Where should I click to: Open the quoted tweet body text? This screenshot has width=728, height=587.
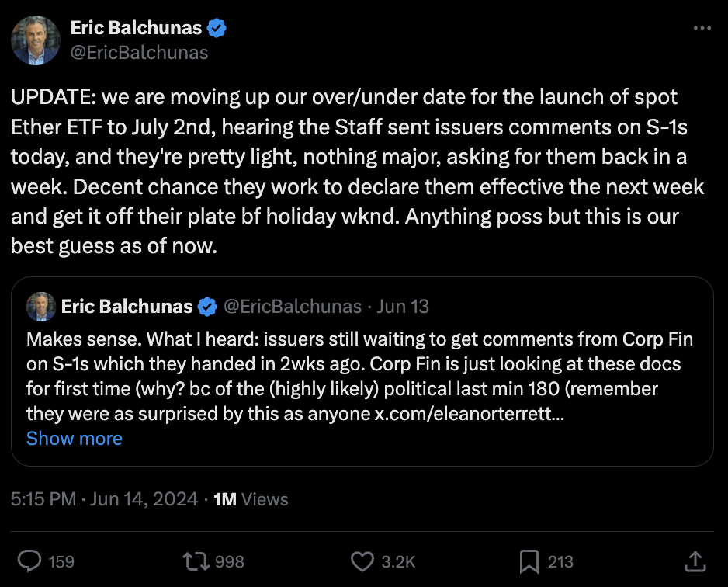click(360, 376)
